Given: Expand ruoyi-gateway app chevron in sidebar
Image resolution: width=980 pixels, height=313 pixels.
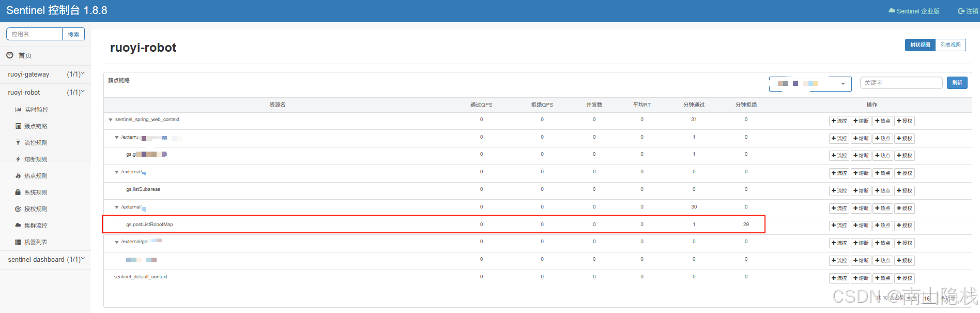Looking at the screenshot, I should (x=83, y=74).
